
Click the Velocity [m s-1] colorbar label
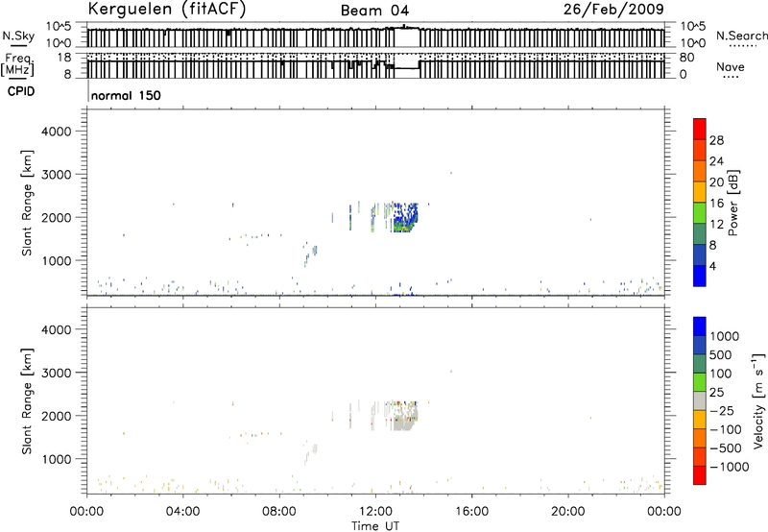pos(758,401)
